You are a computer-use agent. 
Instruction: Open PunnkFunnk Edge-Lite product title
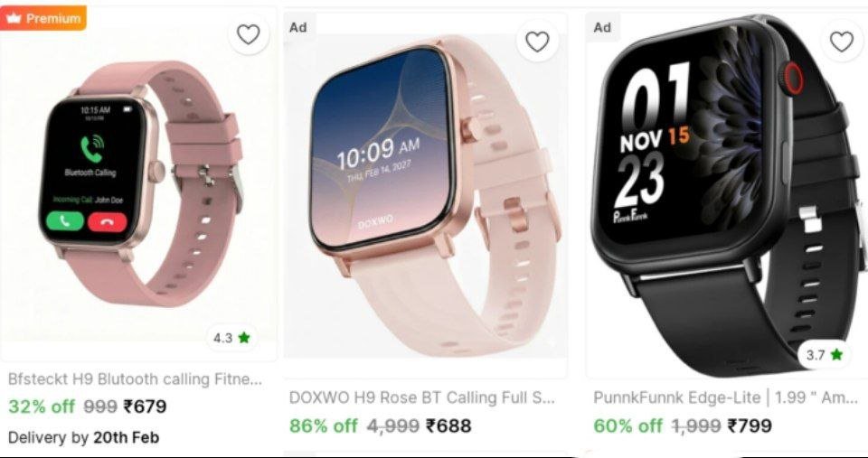click(x=726, y=397)
